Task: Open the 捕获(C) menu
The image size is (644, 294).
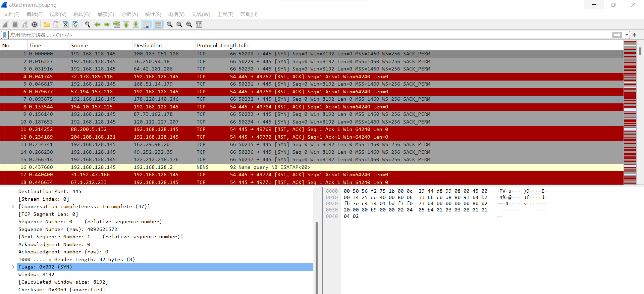Action: coord(106,14)
